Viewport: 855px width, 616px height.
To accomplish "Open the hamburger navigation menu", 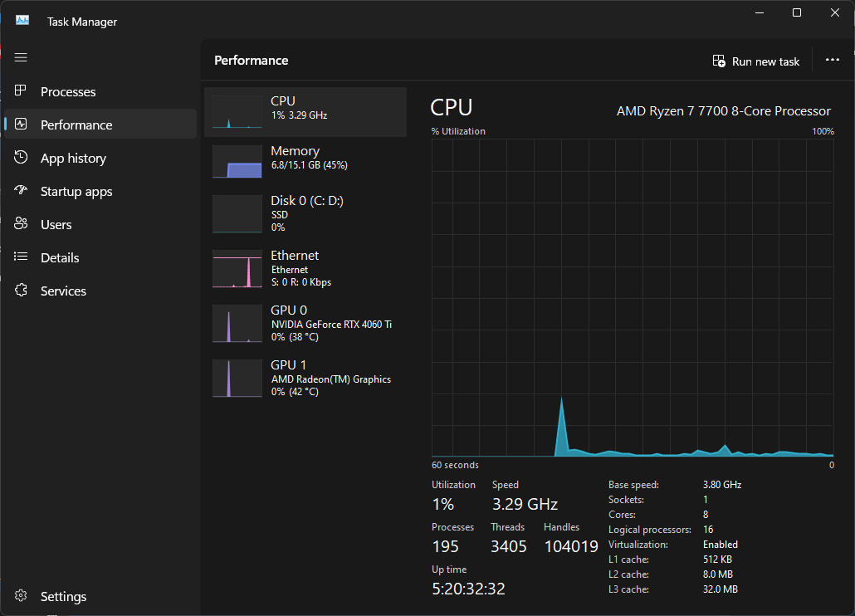I will [x=21, y=58].
